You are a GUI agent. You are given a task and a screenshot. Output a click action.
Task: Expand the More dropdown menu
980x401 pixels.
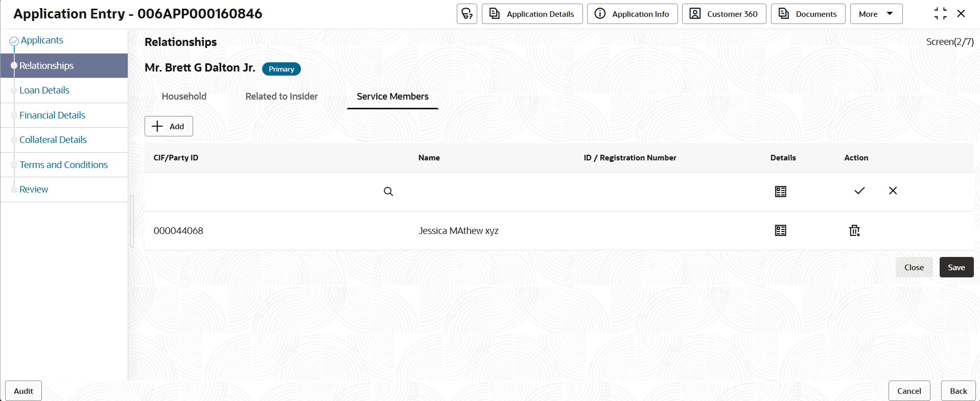(x=876, y=14)
